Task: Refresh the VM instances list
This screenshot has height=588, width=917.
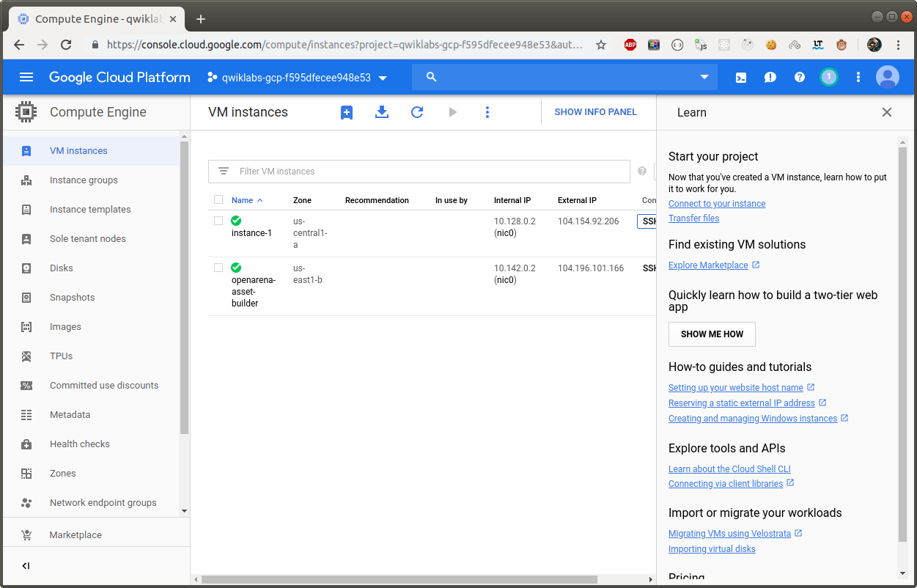Action: (417, 112)
